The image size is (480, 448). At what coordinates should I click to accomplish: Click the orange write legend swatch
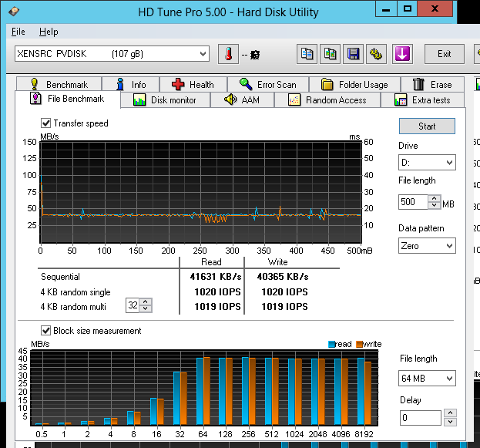[x=359, y=344]
